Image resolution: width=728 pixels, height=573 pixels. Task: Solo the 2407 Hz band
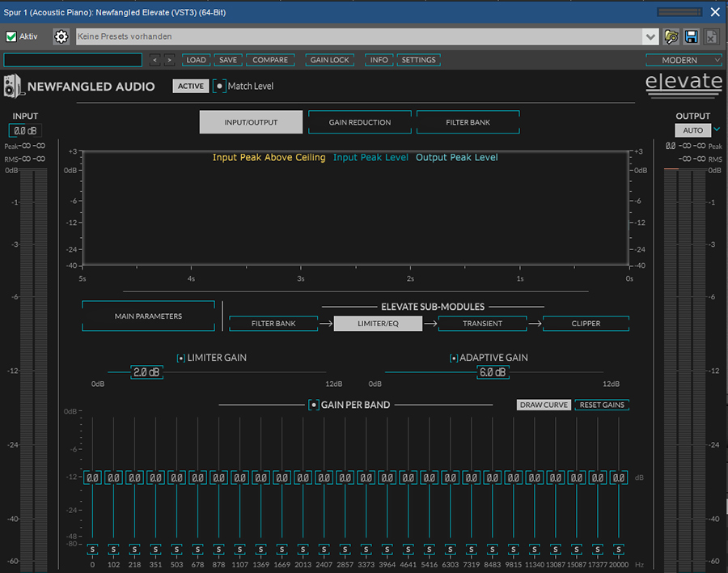click(x=324, y=550)
